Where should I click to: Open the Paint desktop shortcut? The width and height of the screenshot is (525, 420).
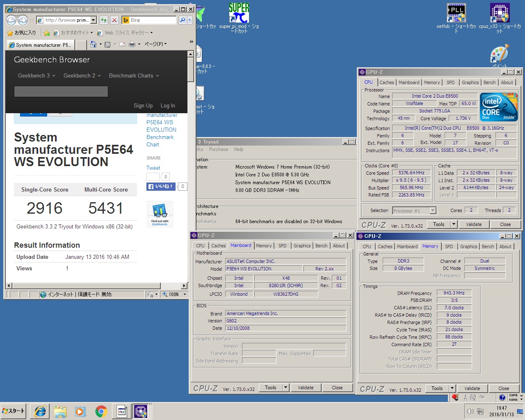coord(500,56)
